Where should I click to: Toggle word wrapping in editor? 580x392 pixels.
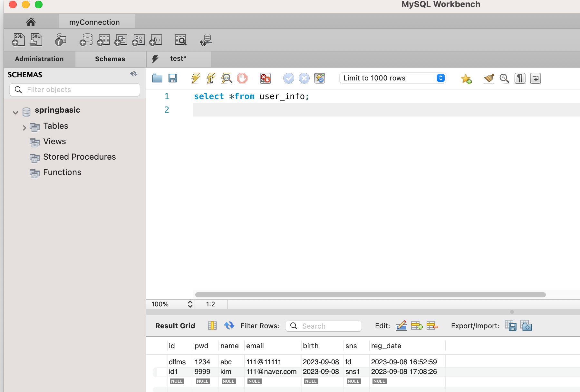pos(535,78)
